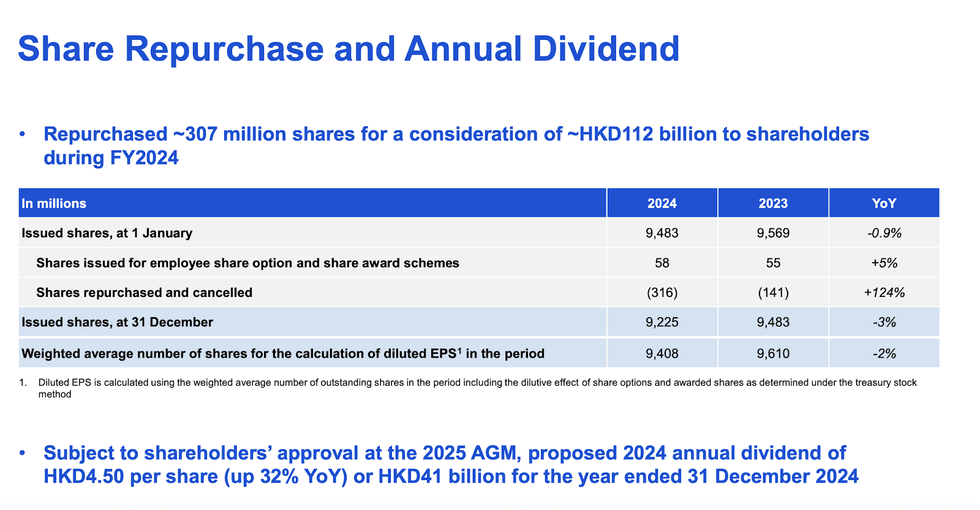Select row label "Issued shares, at 31 December"
The image size is (980, 510).
click(118, 322)
